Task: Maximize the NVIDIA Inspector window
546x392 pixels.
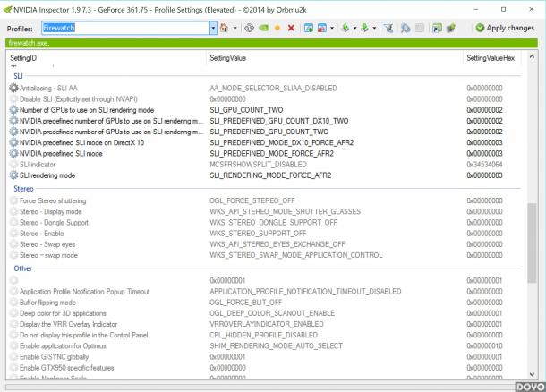Action: [x=504, y=10]
